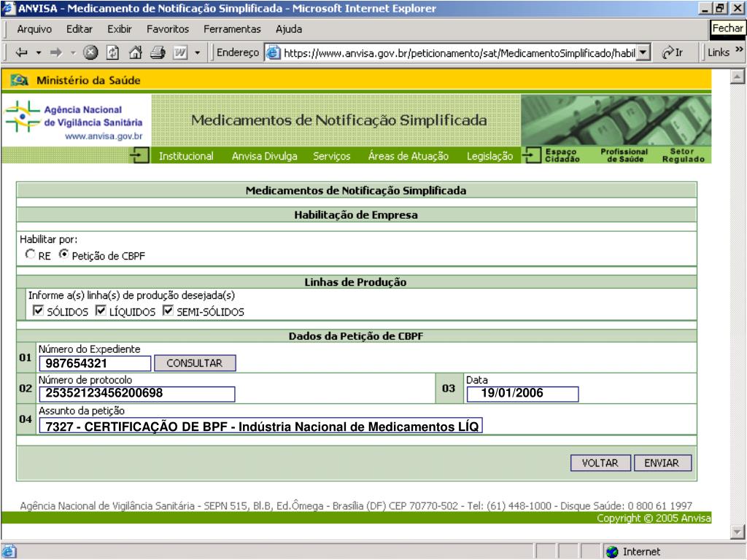The height and width of the screenshot is (560, 747).
Task: Click the Back arrow toolbar icon
Action: [x=21, y=52]
